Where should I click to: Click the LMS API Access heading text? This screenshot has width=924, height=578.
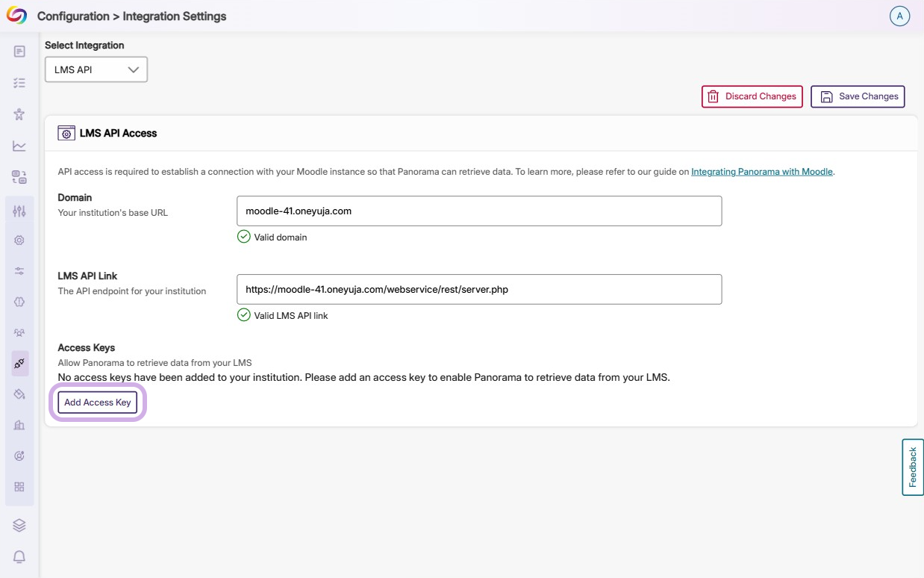119,133
